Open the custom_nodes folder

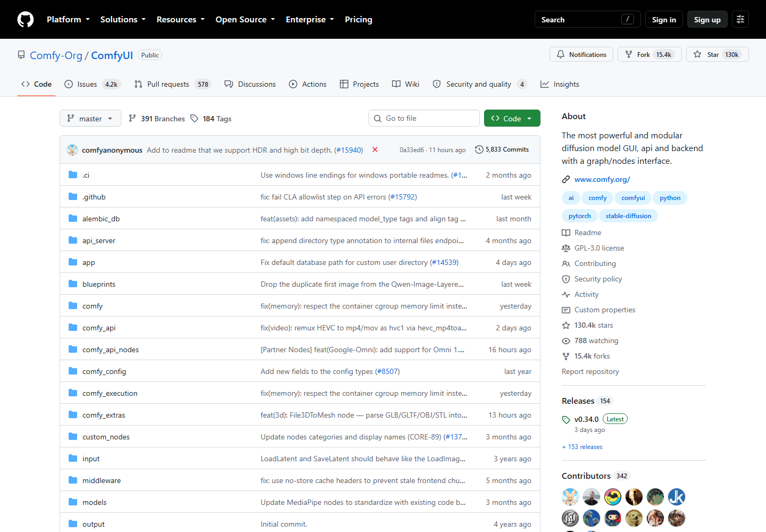coord(106,437)
